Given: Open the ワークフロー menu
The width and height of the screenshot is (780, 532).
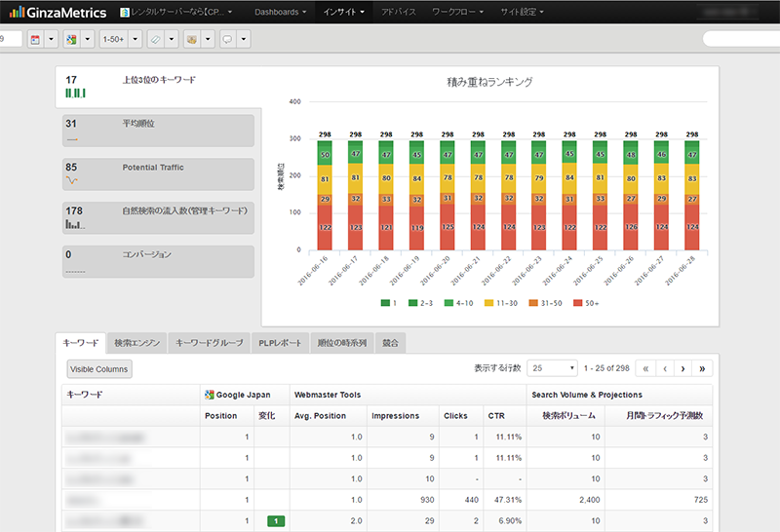Looking at the screenshot, I should 457,12.
